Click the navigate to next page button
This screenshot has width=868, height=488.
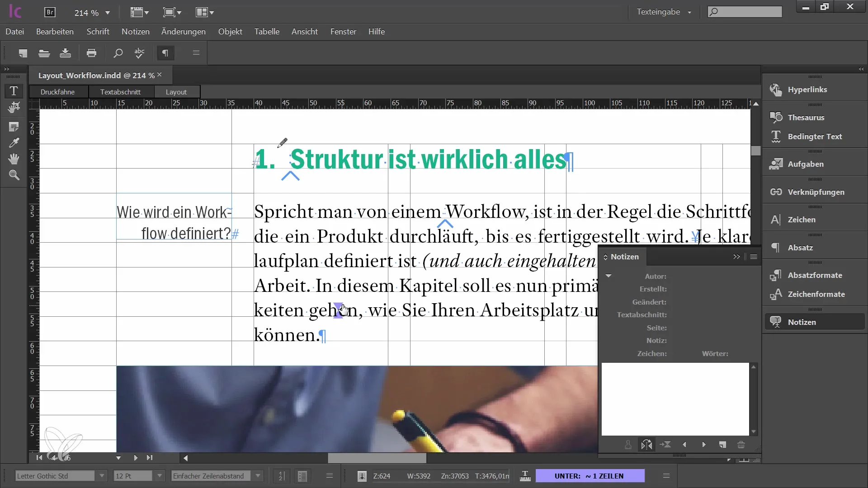[x=135, y=458]
